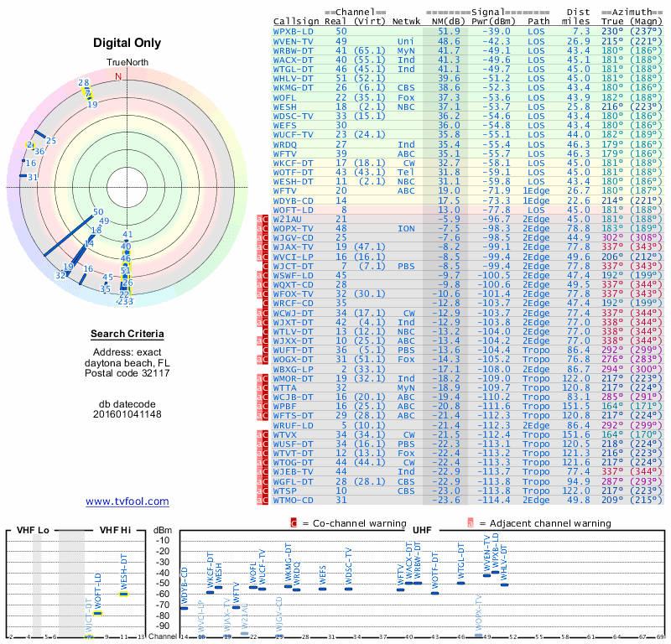
Task: Click the WFTS-DT callsign
Action: pos(293,416)
